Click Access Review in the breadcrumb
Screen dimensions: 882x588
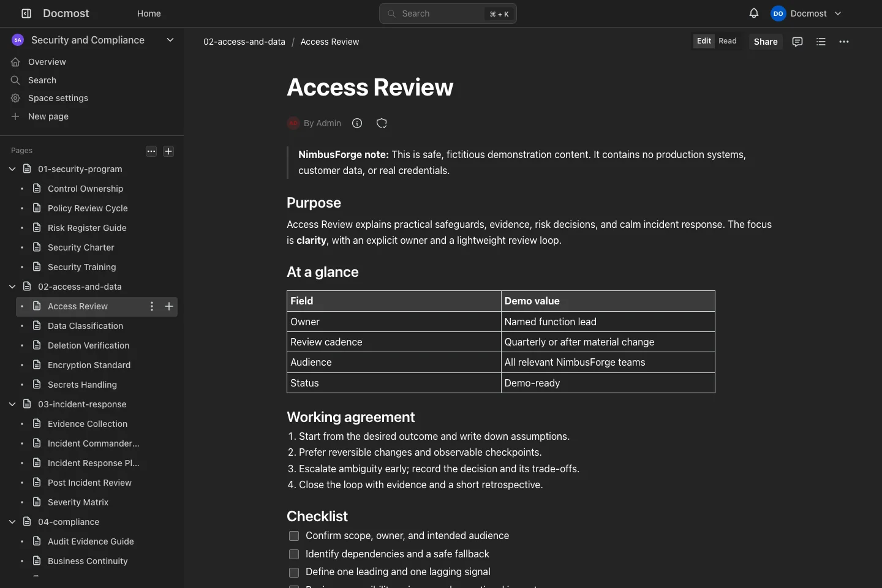point(330,42)
